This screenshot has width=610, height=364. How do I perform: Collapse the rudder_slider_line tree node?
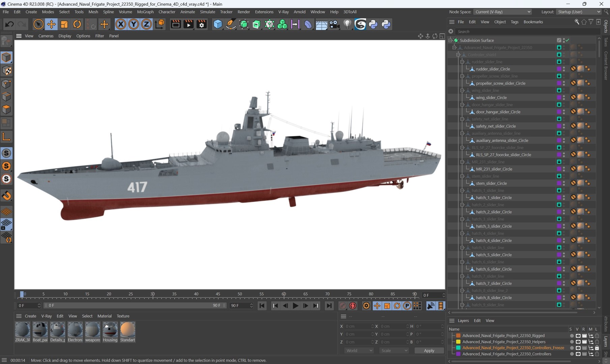pyautogui.click(x=462, y=62)
